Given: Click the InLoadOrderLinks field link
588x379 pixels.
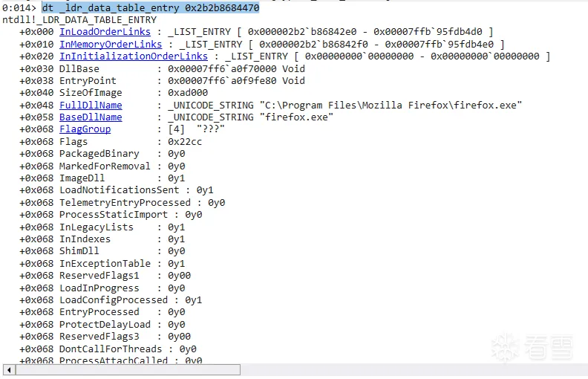Looking at the screenshot, I should (105, 32).
